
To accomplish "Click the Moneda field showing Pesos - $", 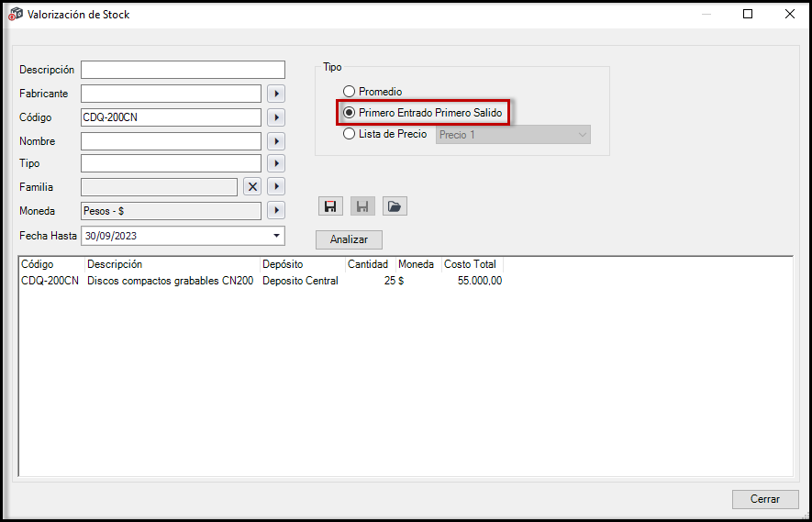I will pos(171,210).
